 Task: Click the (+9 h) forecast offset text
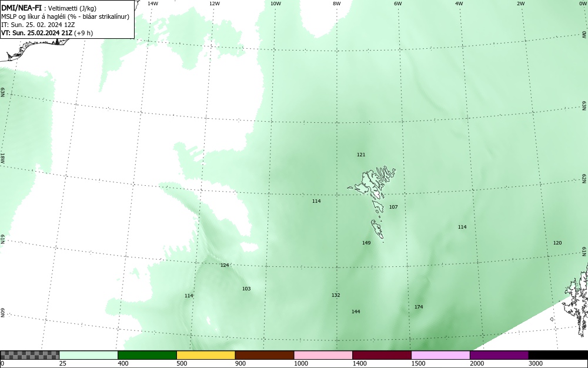[x=83, y=33]
